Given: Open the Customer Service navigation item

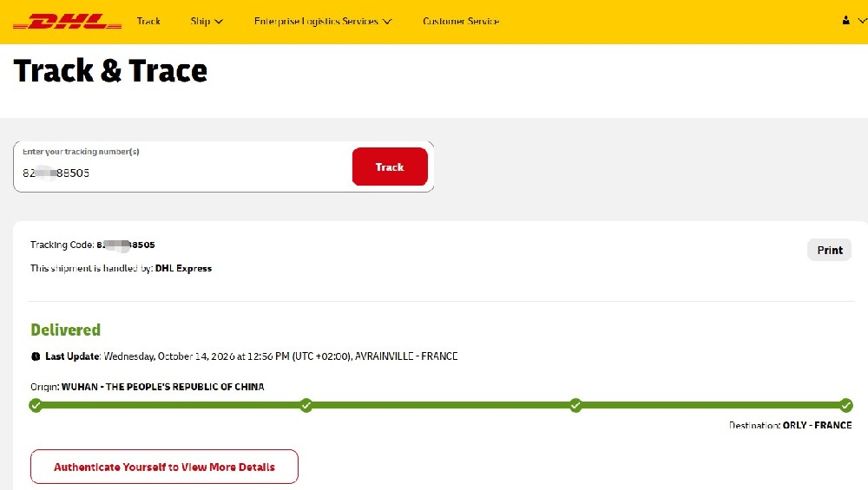Looking at the screenshot, I should pyautogui.click(x=461, y=21).
